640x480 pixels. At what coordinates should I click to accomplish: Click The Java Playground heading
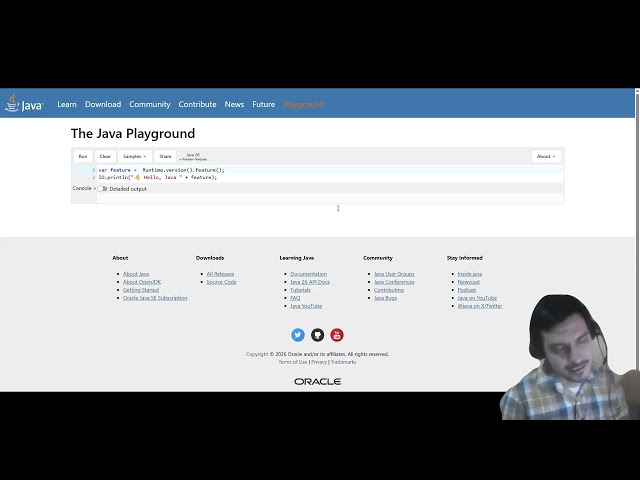click(x=133, y=133)
